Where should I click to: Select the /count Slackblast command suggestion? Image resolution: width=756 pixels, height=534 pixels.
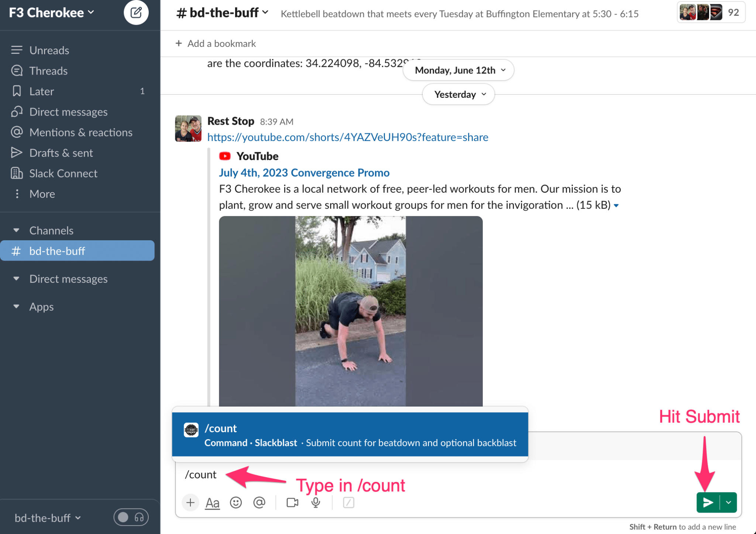click(x=350, y=435)
